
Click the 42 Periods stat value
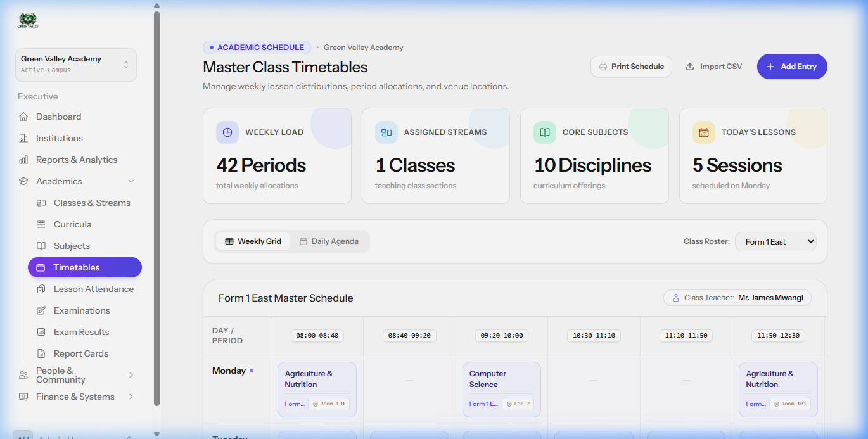point(261,165)
